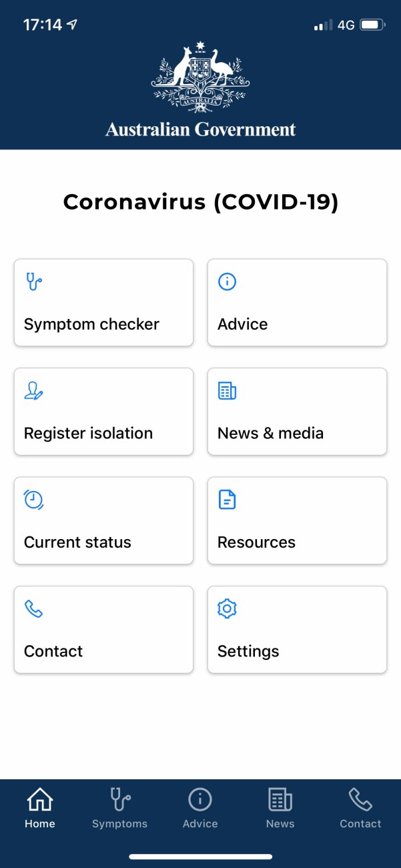This screenshot has width=401, height=868.
Task: Tap the info circle icon in Advice card
Action: [x=228, y=282]
